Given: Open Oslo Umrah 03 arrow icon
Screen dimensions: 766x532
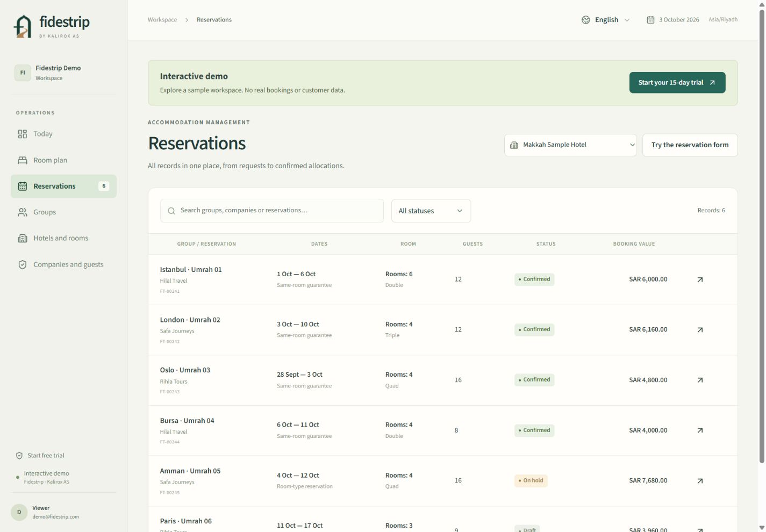Looking at the screenshot, I should [700, 380].
